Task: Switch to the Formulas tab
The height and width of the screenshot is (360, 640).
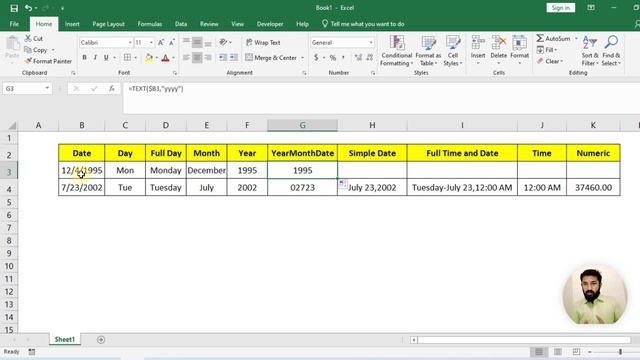Action: point(150,24)
